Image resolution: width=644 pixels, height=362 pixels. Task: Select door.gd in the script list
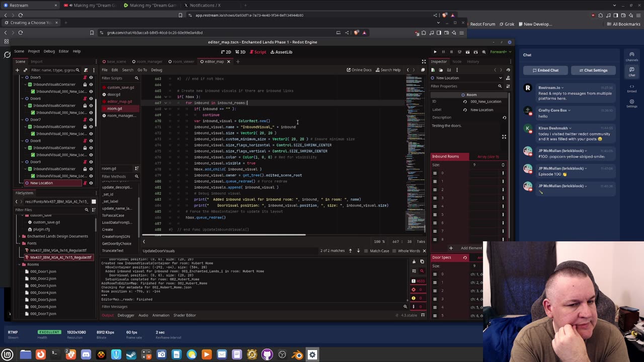click(114, 95)
